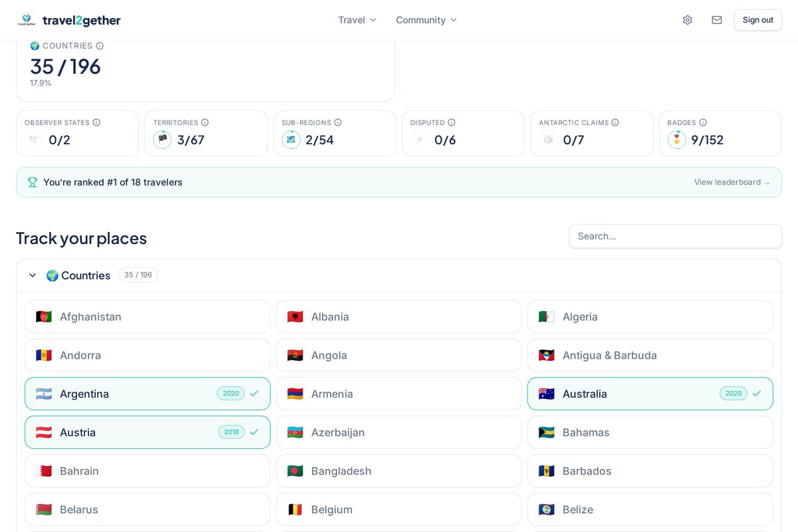Click the Territories 3/67 stat card

206,134
